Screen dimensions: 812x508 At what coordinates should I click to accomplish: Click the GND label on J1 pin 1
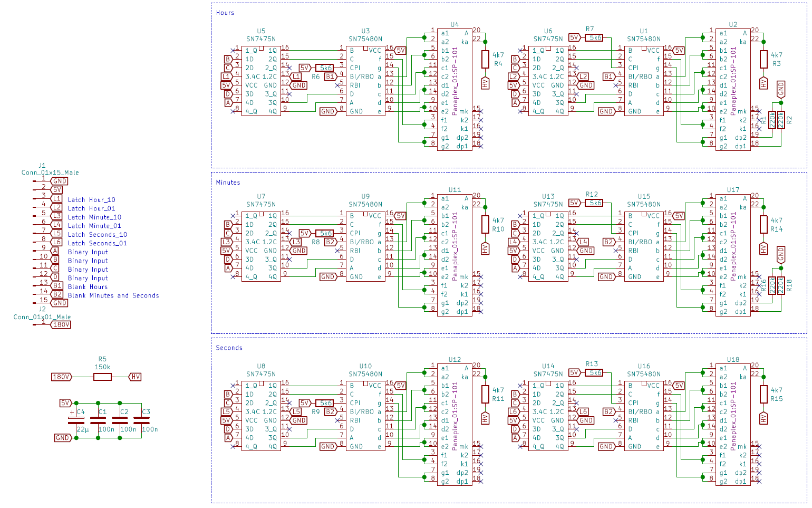tap(60, 181)
